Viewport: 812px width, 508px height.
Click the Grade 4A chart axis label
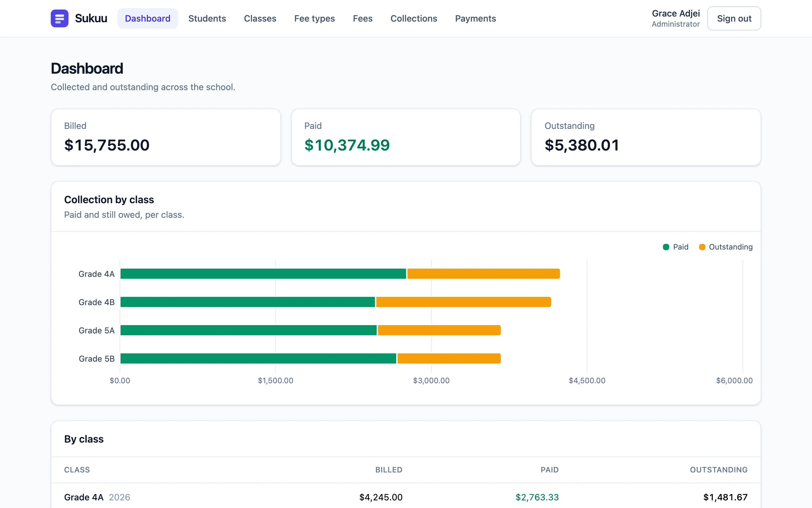click(97, 274)
